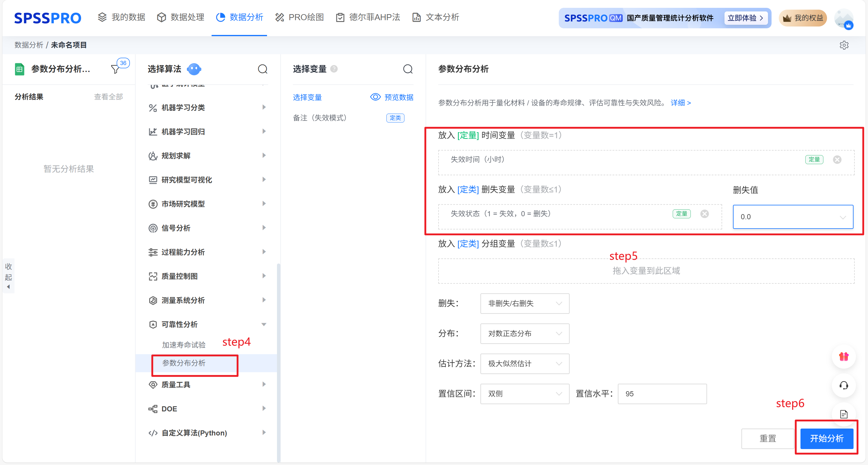
Task: Click the SPSSPRO logo
Action: tap(48, 18)
